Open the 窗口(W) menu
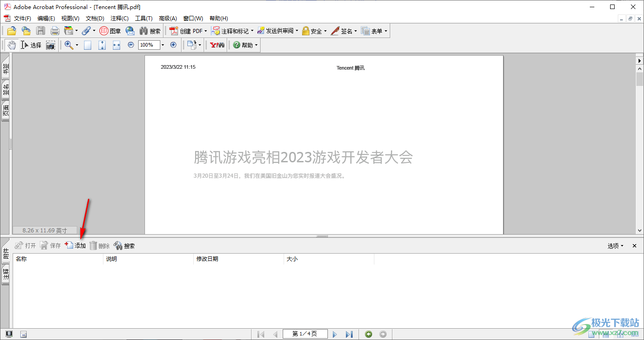This screenshot has width=644, height=340. click(193, 19)
